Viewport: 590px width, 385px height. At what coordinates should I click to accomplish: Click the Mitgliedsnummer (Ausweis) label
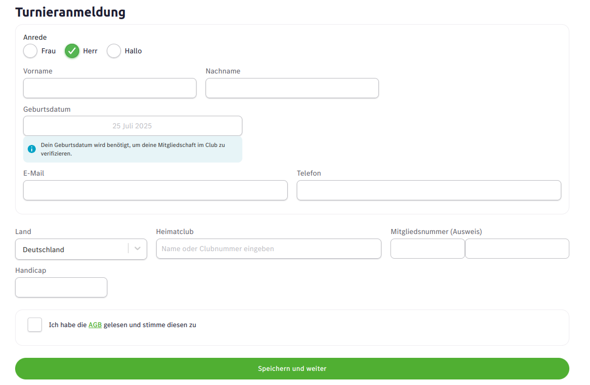click(436, 231)
